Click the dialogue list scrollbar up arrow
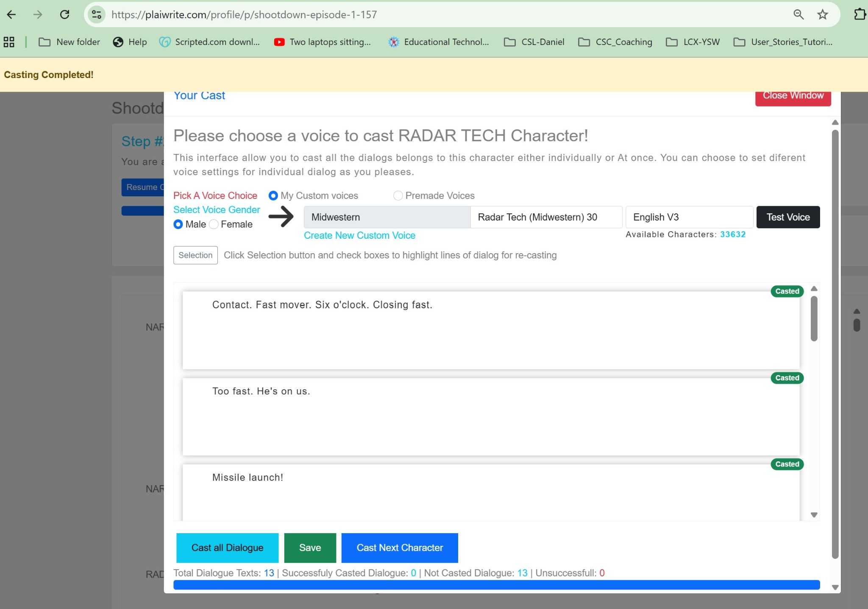The height and width of the screenshot is (609, 868). click(x=814, y=289)
